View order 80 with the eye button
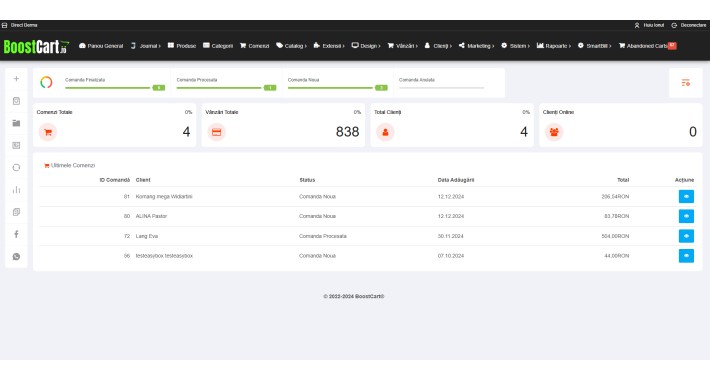Viewport: 710px width, 380px height. [686, 216]
